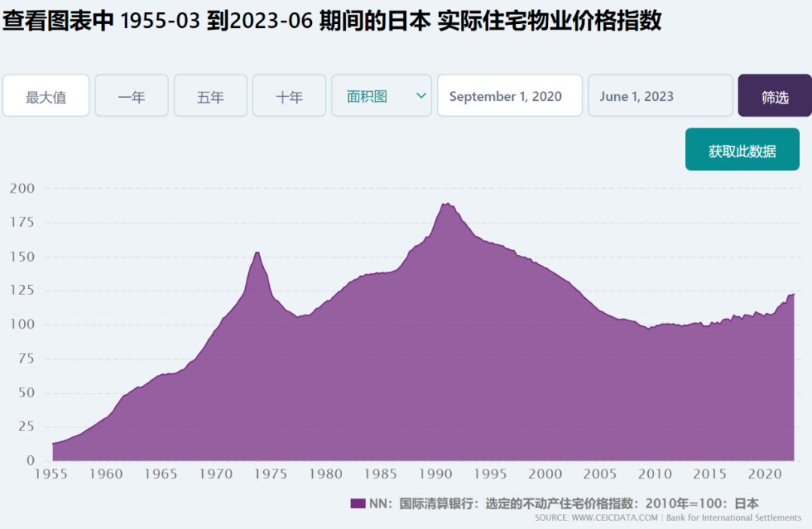Edit the September 1, 2020 start date
Screen dimensions: 812x529
click(510, 96)
